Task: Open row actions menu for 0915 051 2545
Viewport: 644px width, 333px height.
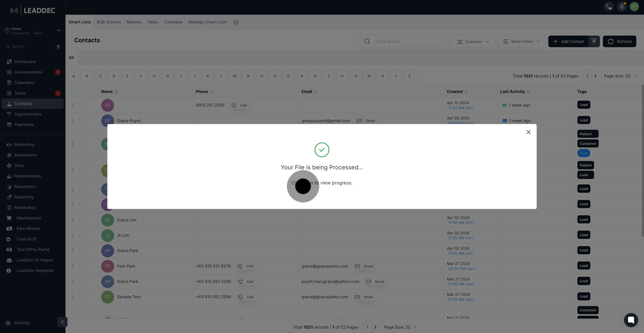Action: click(x=73, y=105)
